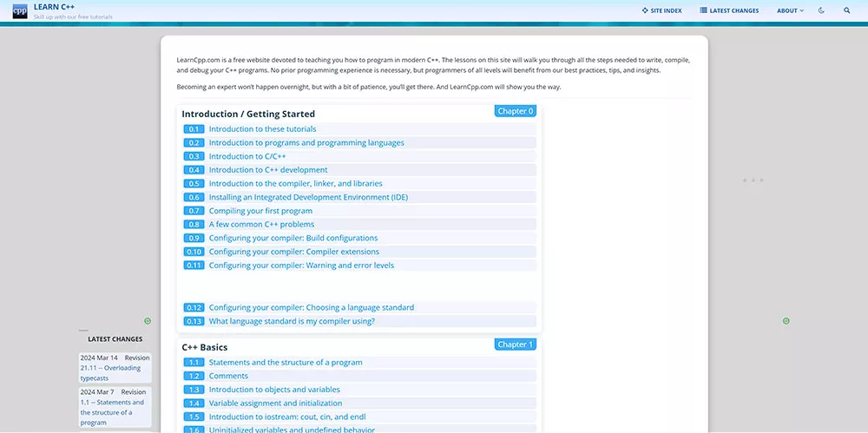This screenshot has height=433, width=868.
Task: Open Introduction to programs and programming languages
Action: tap(306, 143)
